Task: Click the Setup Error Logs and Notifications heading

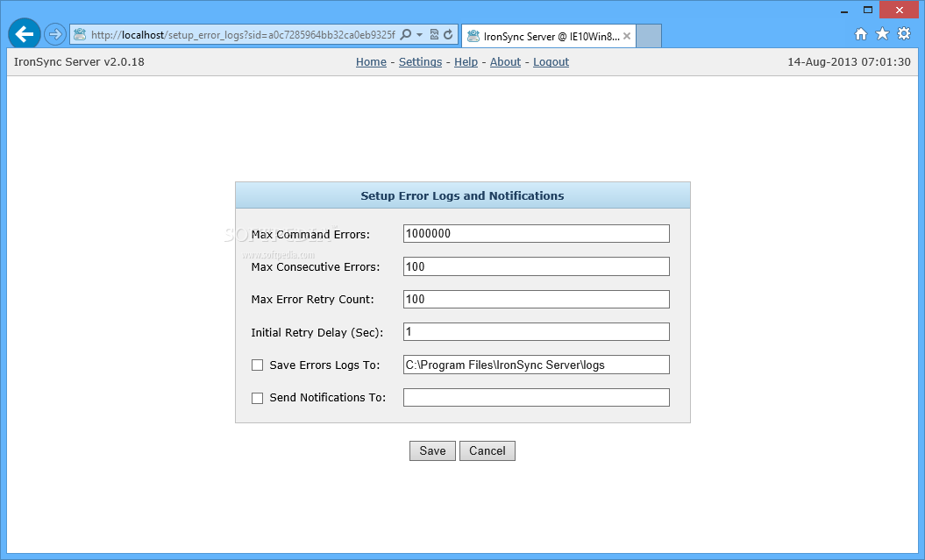Action: (463, 195)
